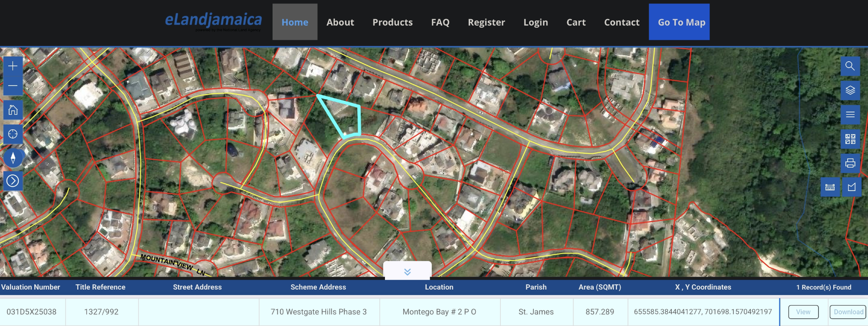Collapse the results panel with double chevron
Viewport: 868px width, 326px height.
coord(407,272)
